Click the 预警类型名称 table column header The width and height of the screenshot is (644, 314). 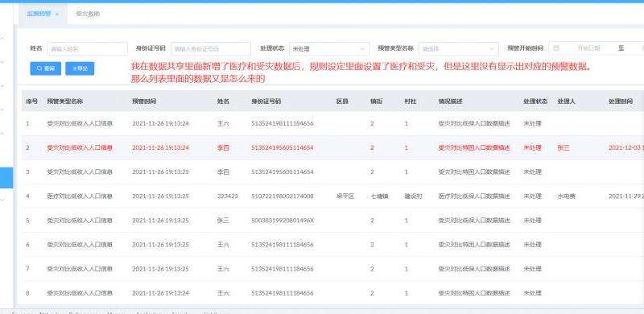click(x=65, y=101)
